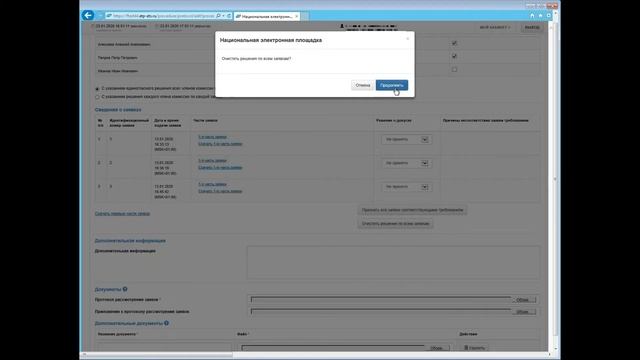Click Обзор in the additional documents row
This screenshot has width=640, height=360.
[x=436, y=348]
